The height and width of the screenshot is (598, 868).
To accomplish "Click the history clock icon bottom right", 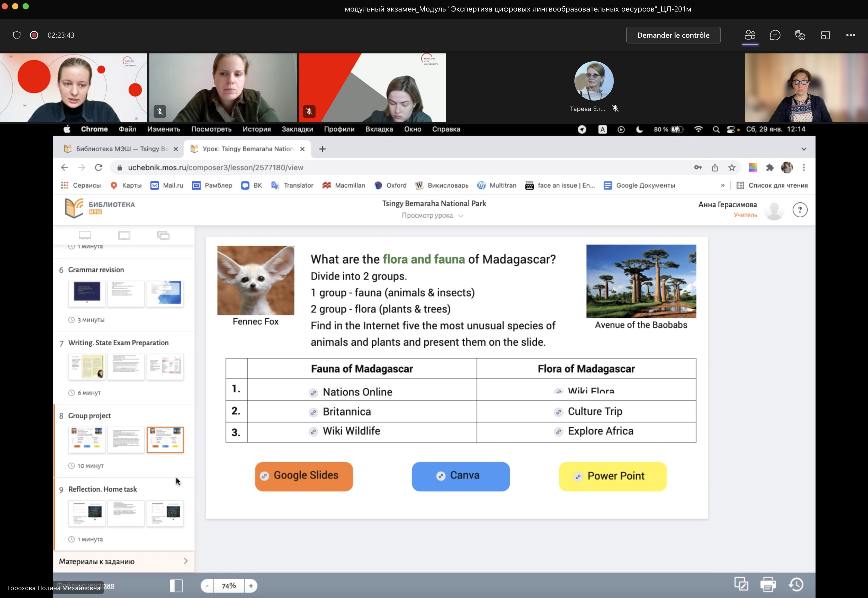I will click(x=796, y=584).
